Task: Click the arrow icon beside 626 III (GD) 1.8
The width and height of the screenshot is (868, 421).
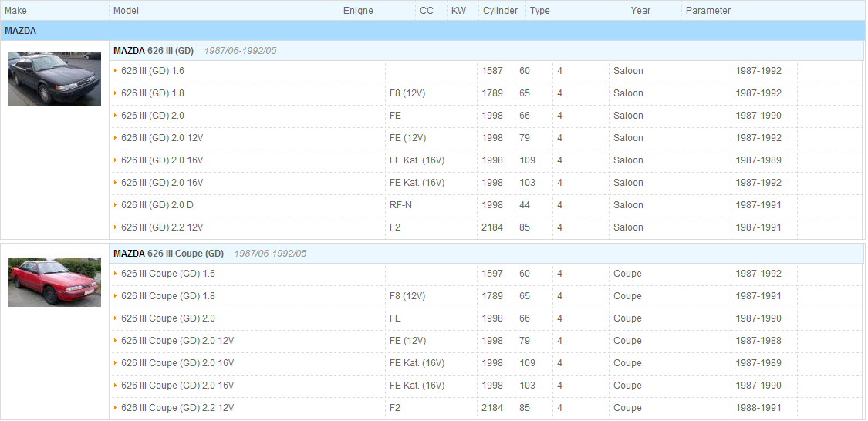Action: [x=116, y=93]
